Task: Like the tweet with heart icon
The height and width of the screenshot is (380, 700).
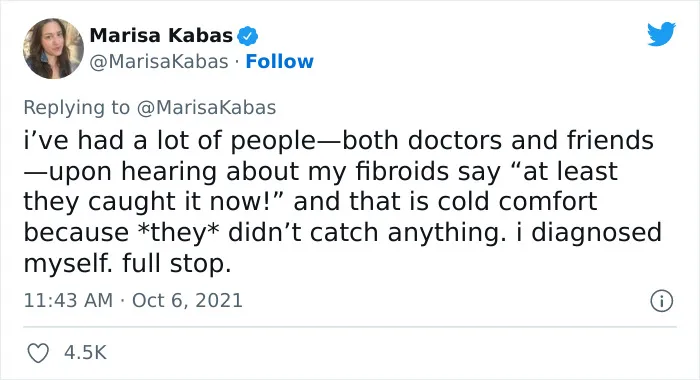Action: point(38,353)
